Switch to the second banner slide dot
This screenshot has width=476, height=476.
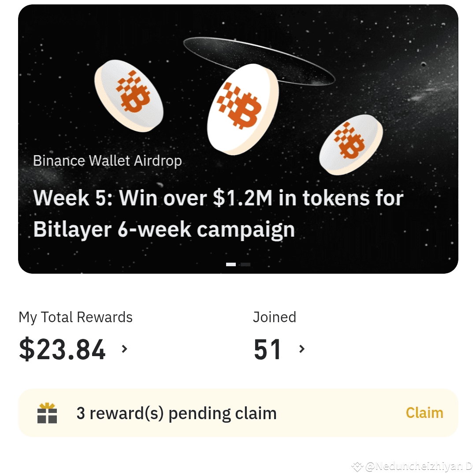245,264
